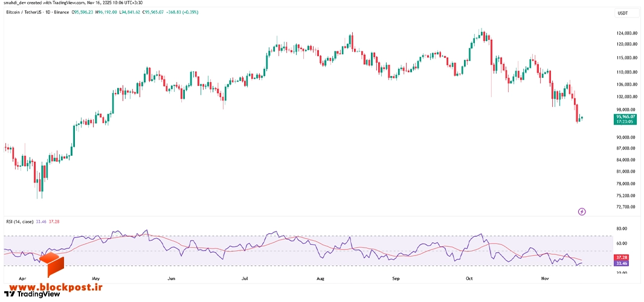The height and width of the screenshot is (302, 644).
Task: Open the TradingView logo link
Action: 32,294
